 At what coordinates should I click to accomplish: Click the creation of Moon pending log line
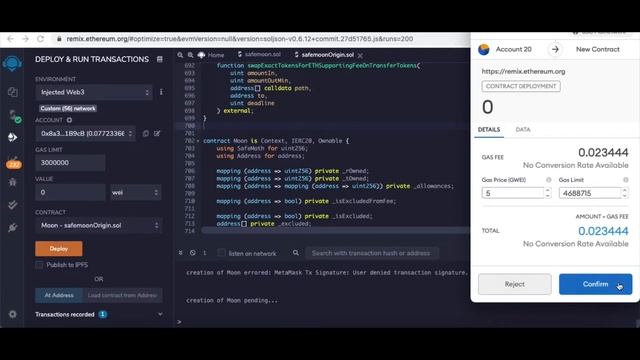[232, 300]
